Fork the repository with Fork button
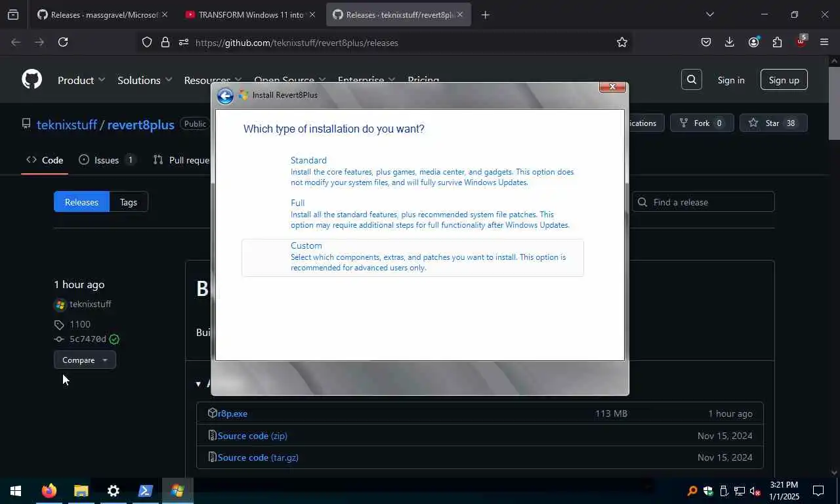This screenshot has width=840, height=504. click(x=702, y=123)
